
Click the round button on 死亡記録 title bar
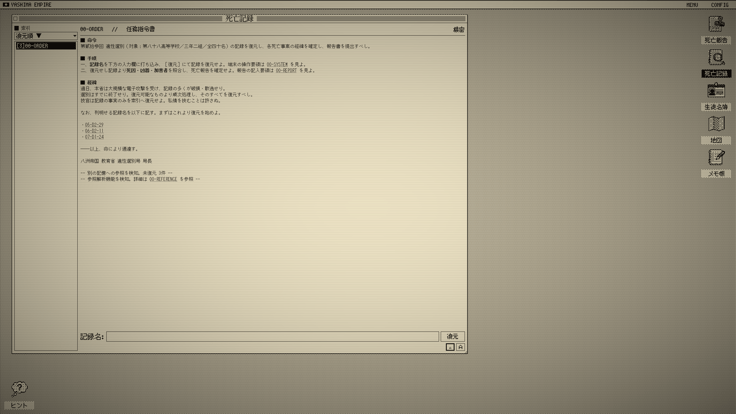pyautogui.click(x=15, y=19)
